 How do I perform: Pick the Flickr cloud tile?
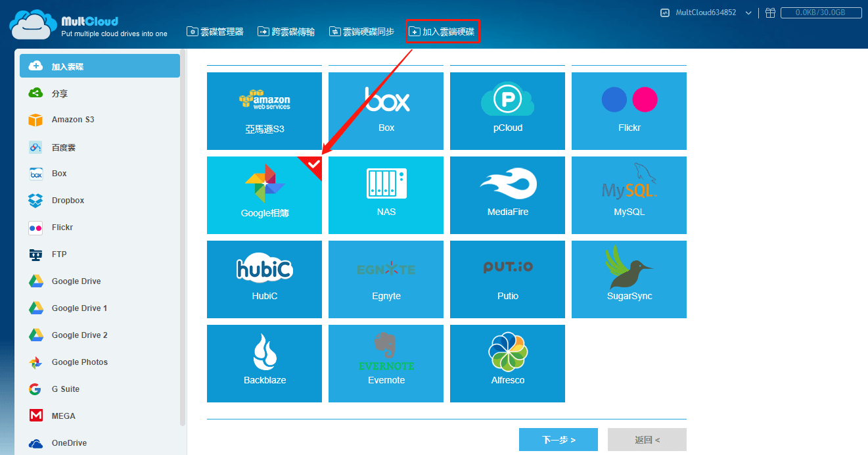(629, 111)
